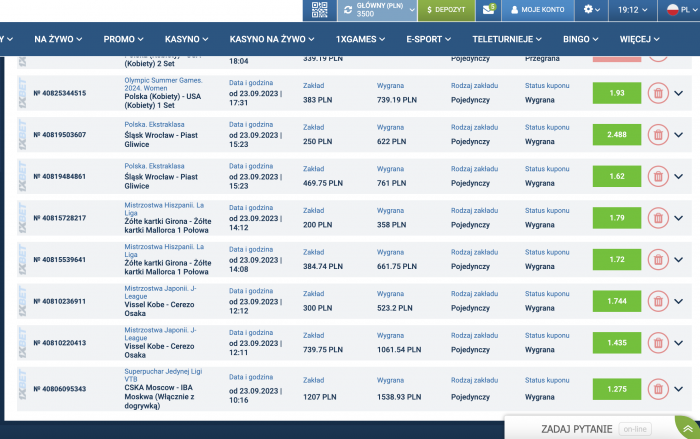Open the WIĘCEJ menu

[640, 39]
